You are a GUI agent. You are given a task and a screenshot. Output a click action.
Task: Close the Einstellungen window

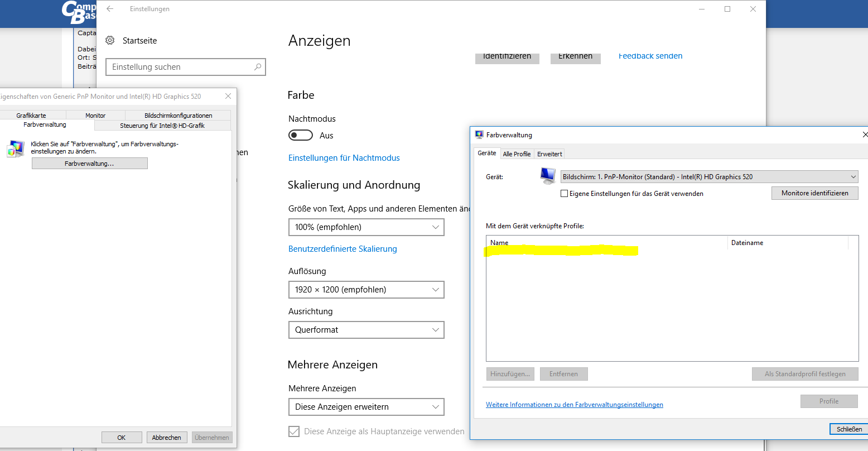pyautogui.click(x=753, y=9)
